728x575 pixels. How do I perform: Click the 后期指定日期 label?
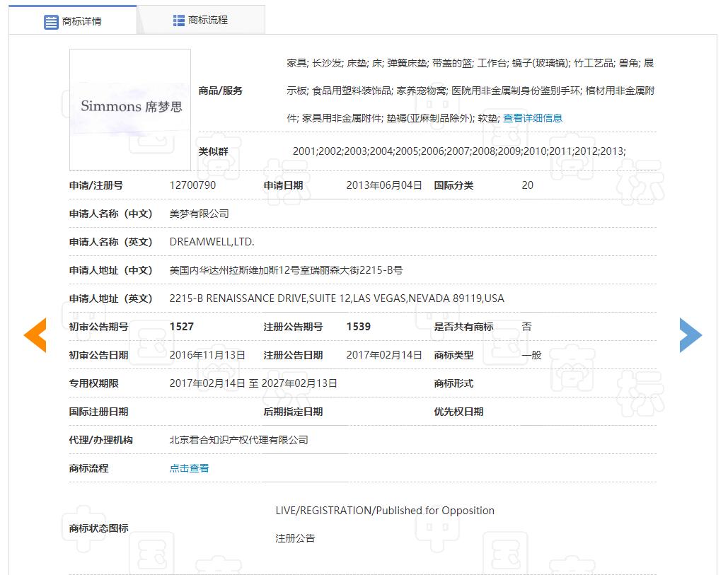(x=293, y=412)
